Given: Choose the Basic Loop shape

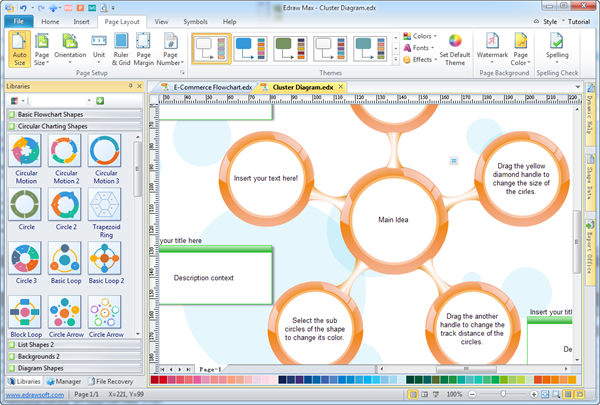Looking at the screenshot, I should click(63, 264).
